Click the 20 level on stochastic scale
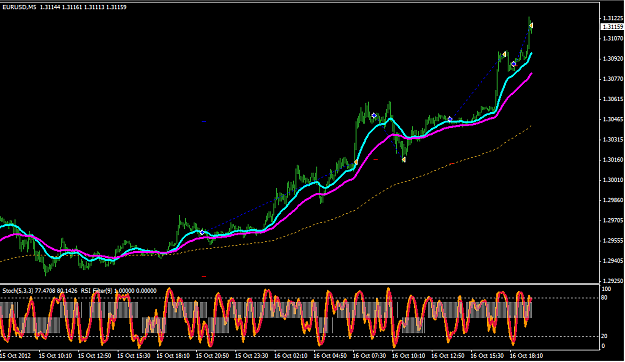This screenshot has height=362, width=625. tap(605, 336)
